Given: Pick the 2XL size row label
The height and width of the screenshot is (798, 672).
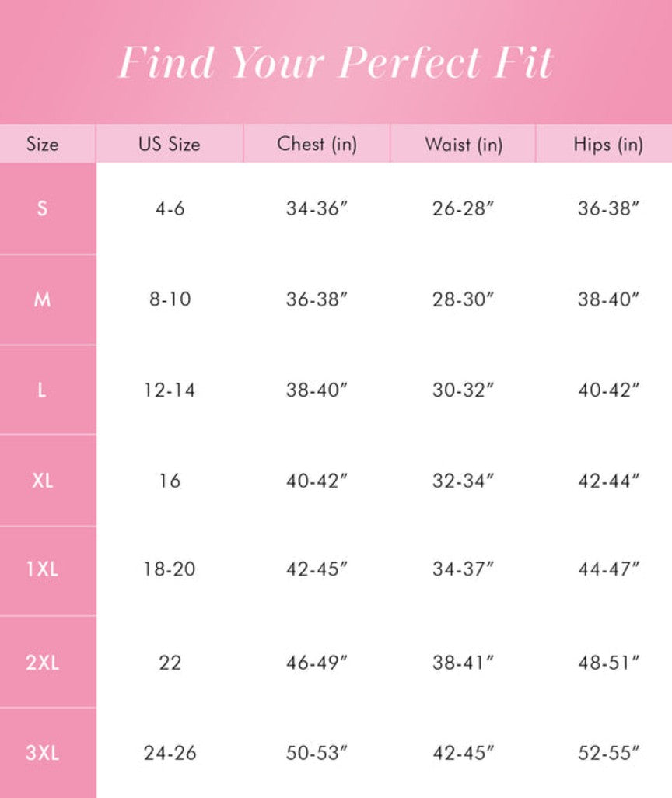Looking at the screenshot, I should 42,663.
